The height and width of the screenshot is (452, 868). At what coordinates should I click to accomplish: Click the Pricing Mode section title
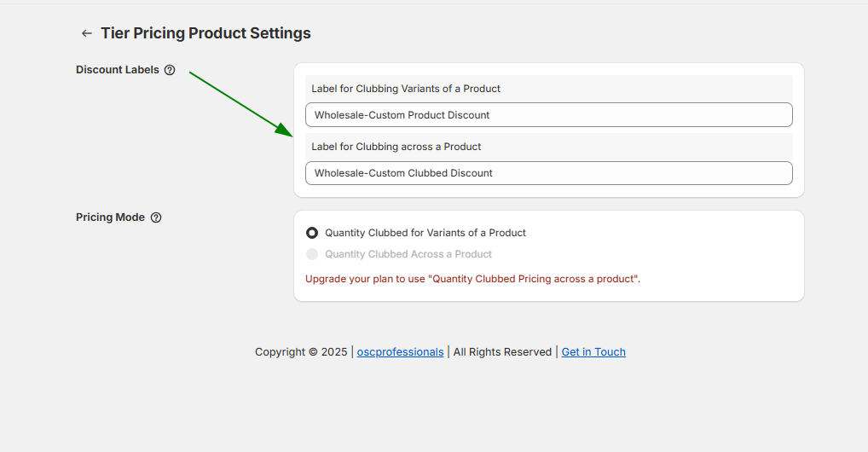point(110,217)
